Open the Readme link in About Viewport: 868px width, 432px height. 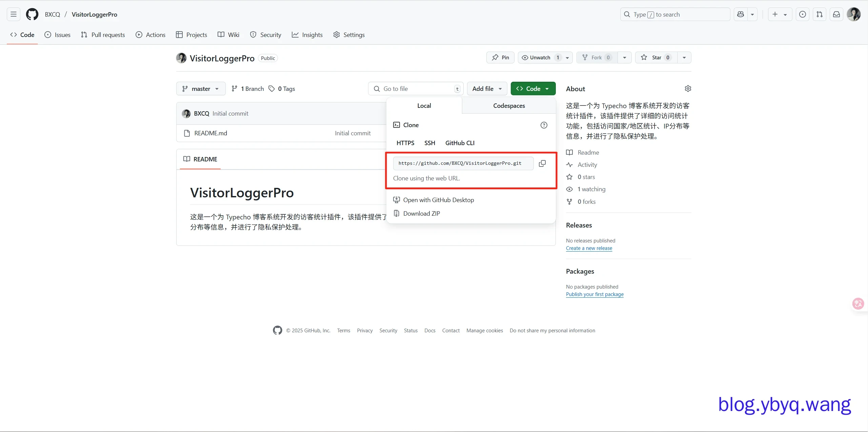(583, 152)
